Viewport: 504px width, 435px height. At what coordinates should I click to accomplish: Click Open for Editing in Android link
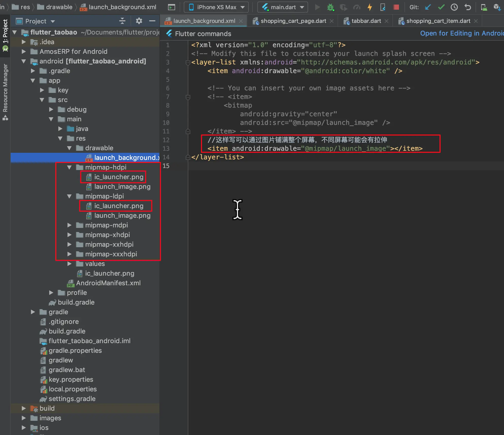point(462,33)
